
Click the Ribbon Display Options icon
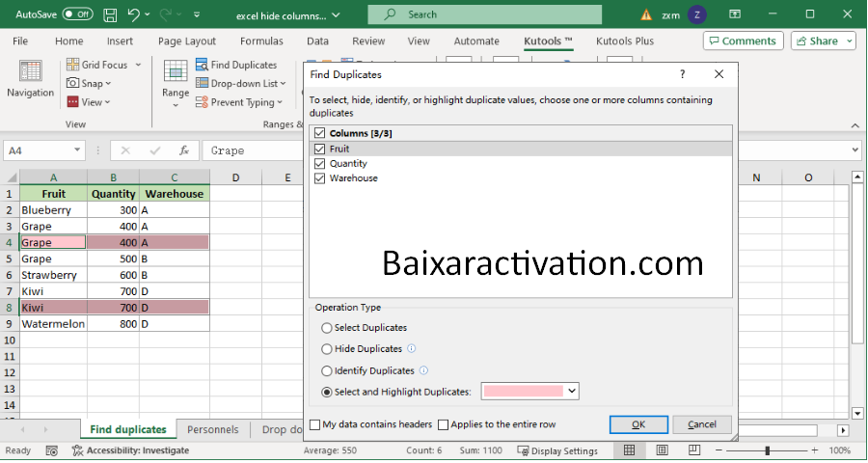coord(735,14)
